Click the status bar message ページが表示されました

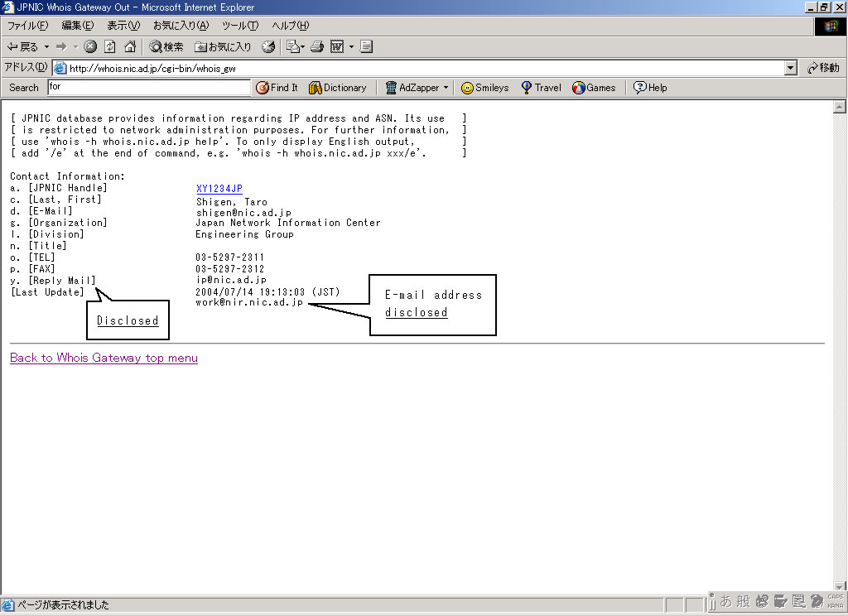(x=63, y=604)
